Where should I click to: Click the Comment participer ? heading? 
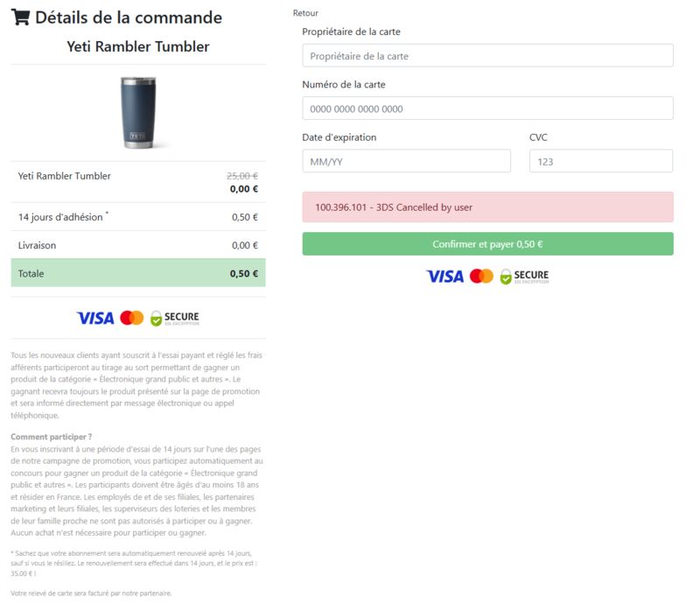point(52,437)
